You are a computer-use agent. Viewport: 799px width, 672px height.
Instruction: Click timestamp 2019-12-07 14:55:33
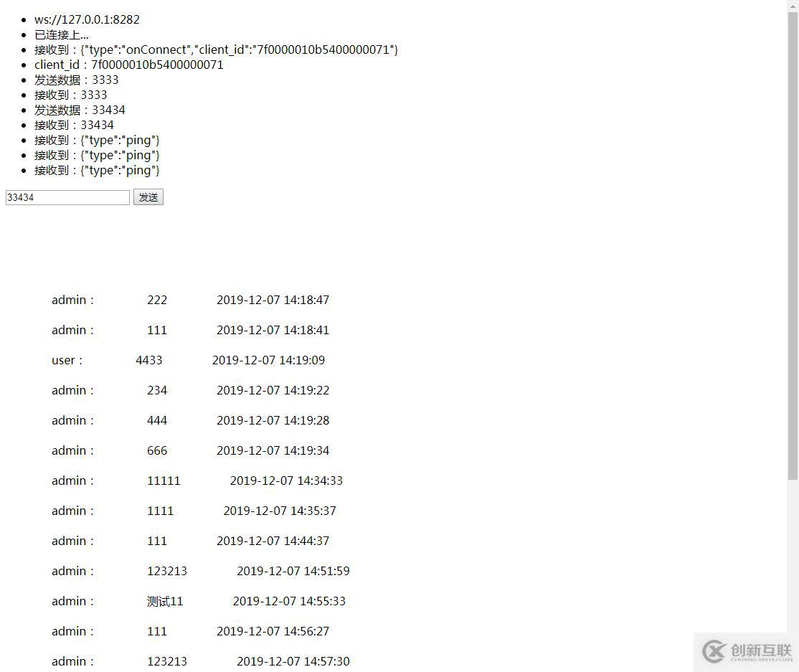pyautogui.click(x=290, y=601)
